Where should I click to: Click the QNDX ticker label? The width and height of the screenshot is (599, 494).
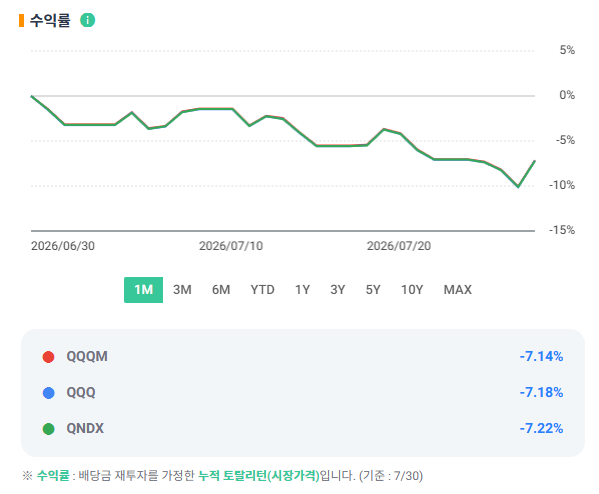(x=85, y=428)
